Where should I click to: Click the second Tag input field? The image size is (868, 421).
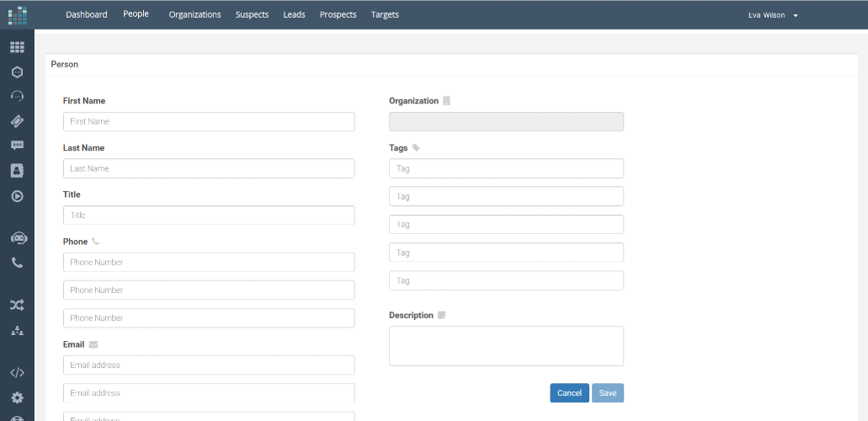pos(506,196)
